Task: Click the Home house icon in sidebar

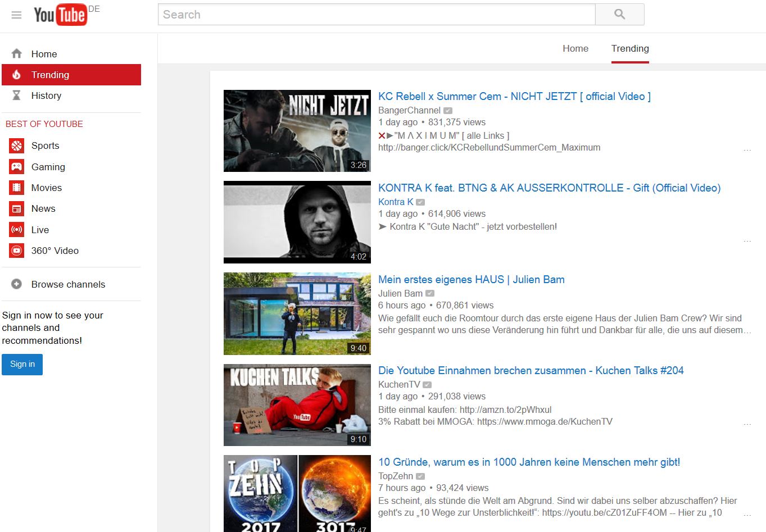Action: [17, 54]
